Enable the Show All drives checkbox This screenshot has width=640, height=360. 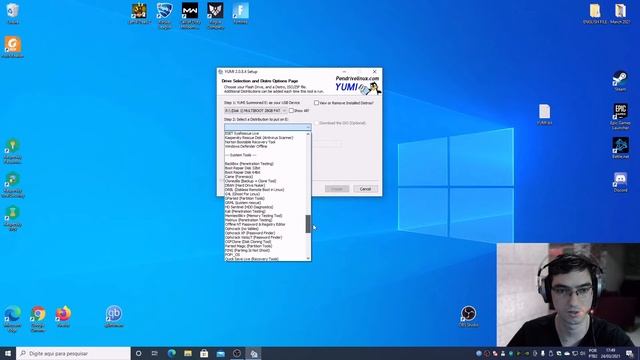pos(291,111)
